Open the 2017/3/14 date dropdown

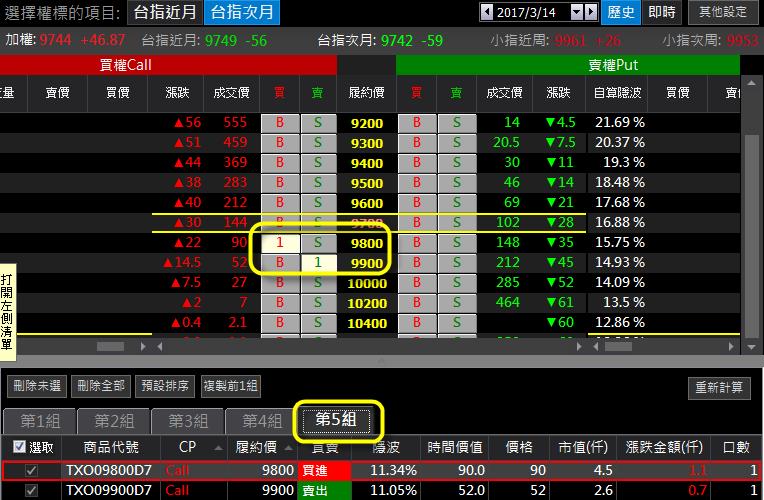pos(576,12)
